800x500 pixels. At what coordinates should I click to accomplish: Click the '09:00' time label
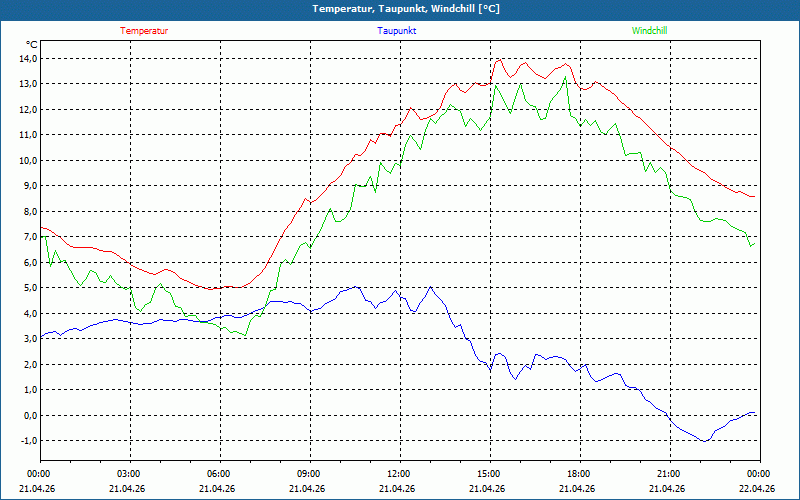(307, 474)
